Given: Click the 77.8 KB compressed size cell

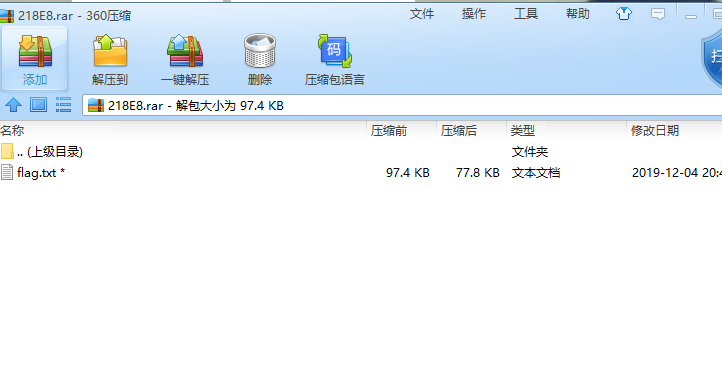Looking at the screenshot, I should (477, 173).
